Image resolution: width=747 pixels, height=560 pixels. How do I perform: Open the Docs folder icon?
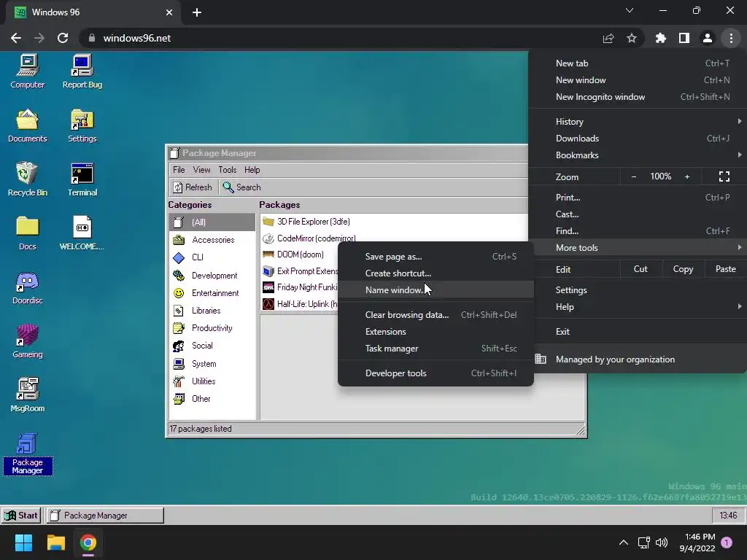pyautogui.click(x=27, y=233)
